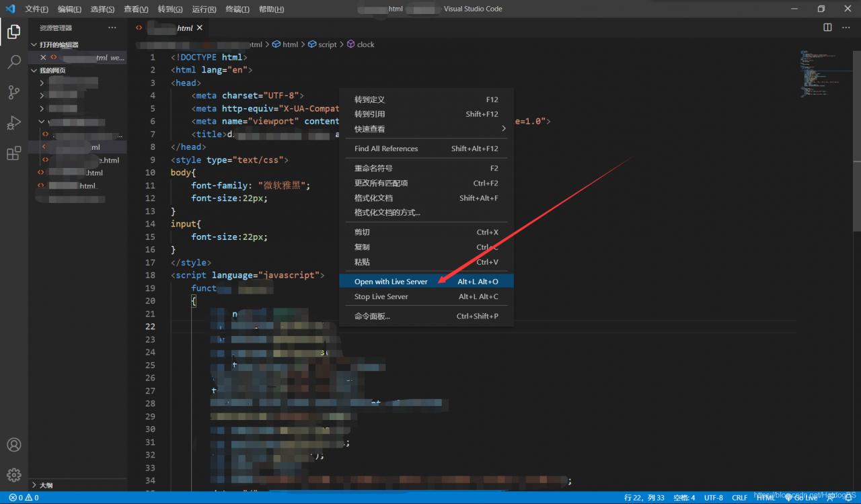Open the 查看(V) menu
Image resolution: width=861 pixels, height=504 pixels.
tap(136, 9)
